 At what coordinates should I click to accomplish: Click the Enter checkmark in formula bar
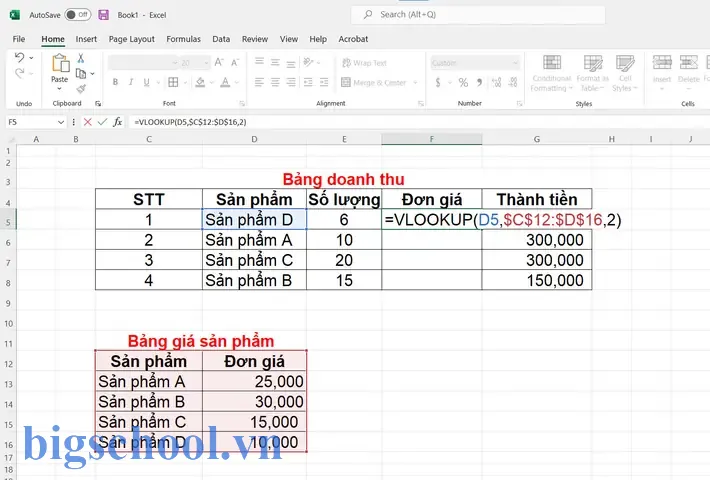(102, 122)
